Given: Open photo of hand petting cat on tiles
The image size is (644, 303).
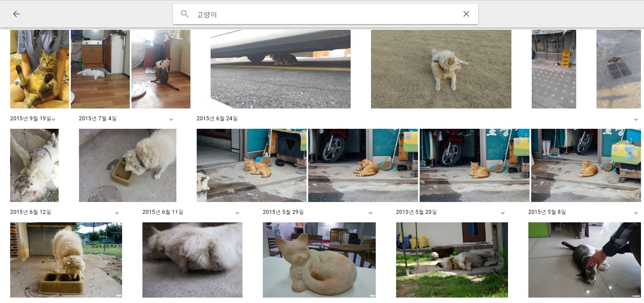Looking at the screenshot, I should pyautogui.click(x=585, y=260).
